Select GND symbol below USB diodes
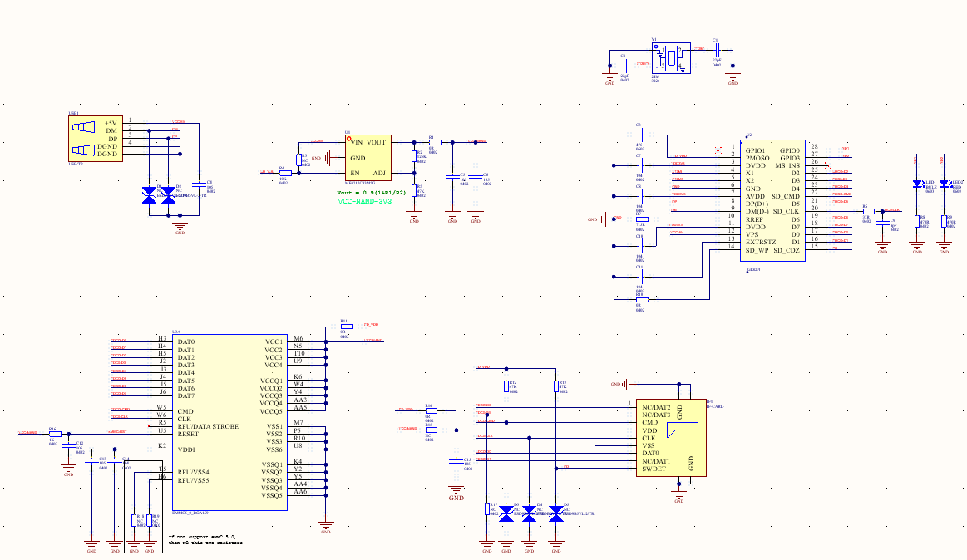Viewport: 967px width, 560px height. coord(180,227)
